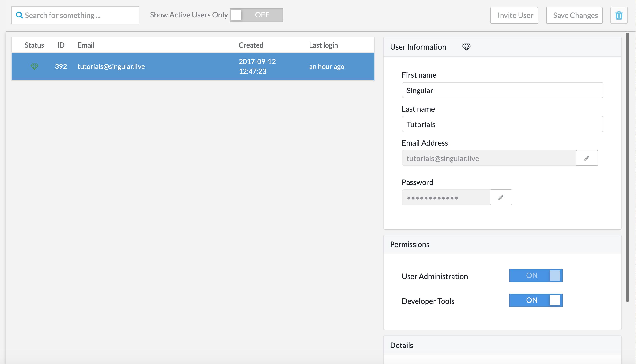Click the Last name field containing Tutorials
Screen dimensions: 636x364
(502, 124)
